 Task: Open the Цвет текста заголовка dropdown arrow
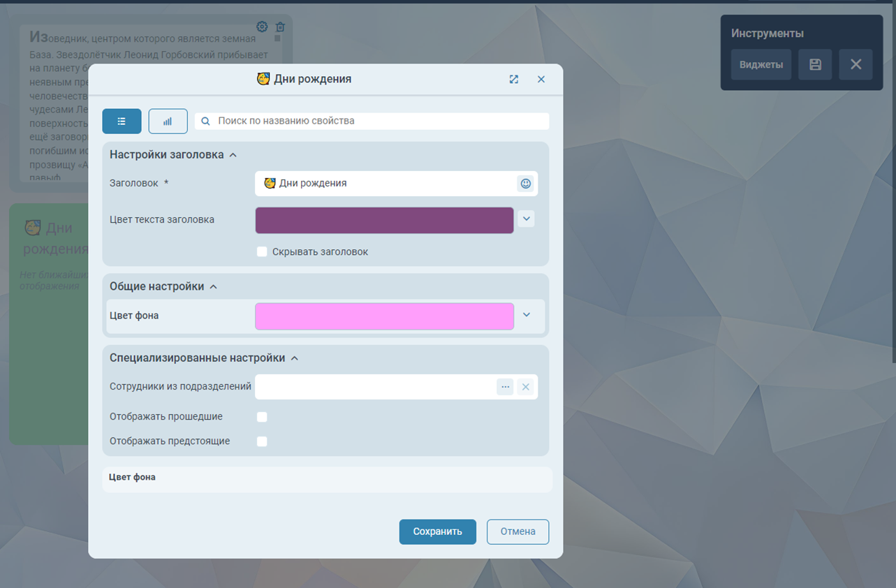click(x=527, y=219)
